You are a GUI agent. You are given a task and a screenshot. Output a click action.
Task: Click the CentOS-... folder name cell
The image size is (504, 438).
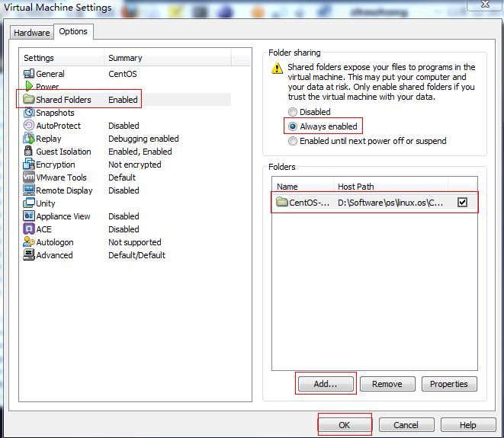click(x=310, y=203)
